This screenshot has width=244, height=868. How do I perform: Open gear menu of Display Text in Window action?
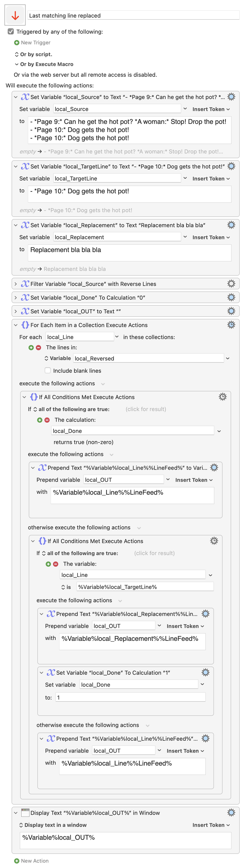(x=231, y=812)
